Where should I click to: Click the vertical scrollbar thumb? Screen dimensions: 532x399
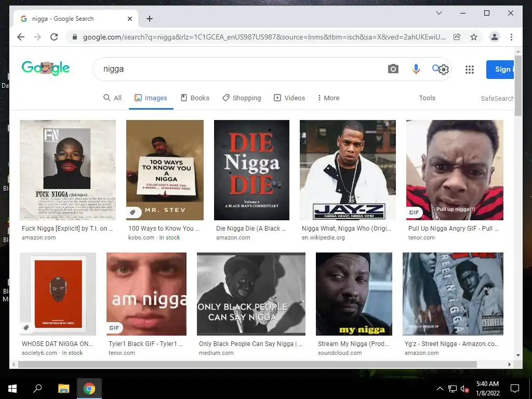518,85
